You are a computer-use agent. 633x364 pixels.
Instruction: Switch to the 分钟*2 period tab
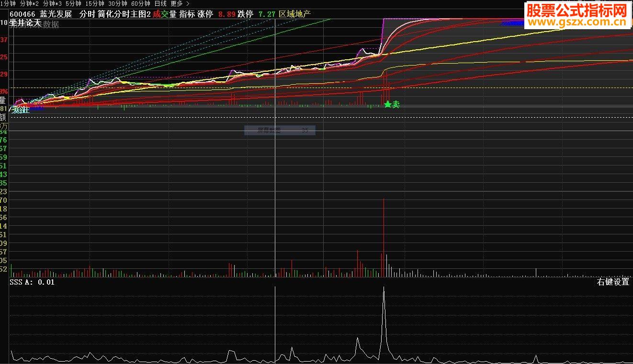[x=29, y=3]
